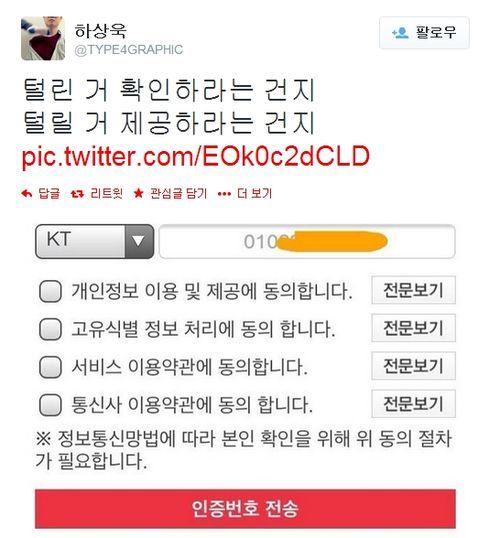Image resolution: width=500 pixels, height=538 pixels.
Task: Expand the KT carrier dropdown arrow
Action: (x=139, y=241)
